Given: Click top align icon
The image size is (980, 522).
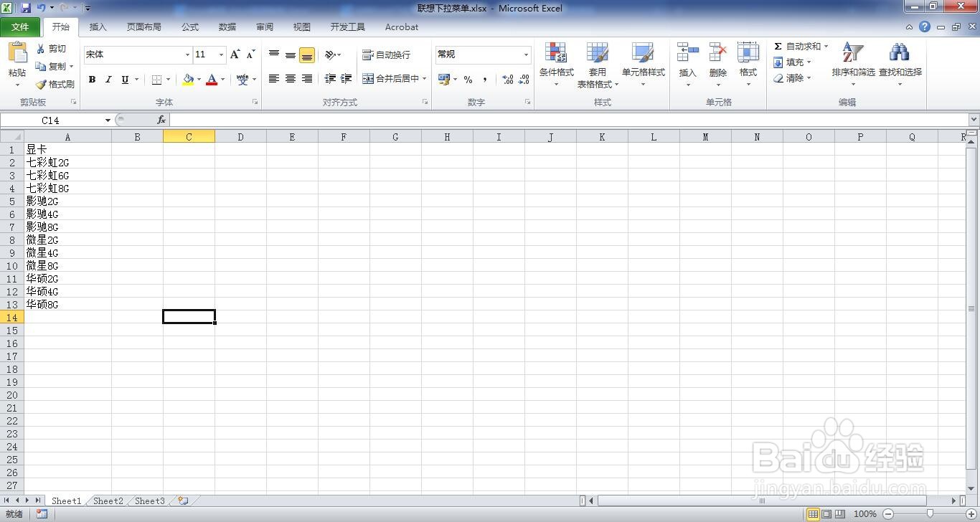Looking at the screenshot, I should click(x=274, y=54).
